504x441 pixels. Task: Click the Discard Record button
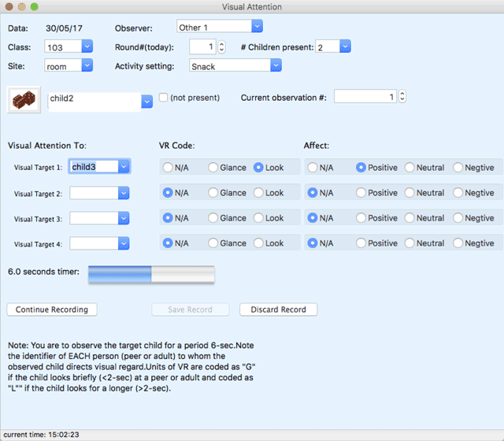click(x=278, y=309)
